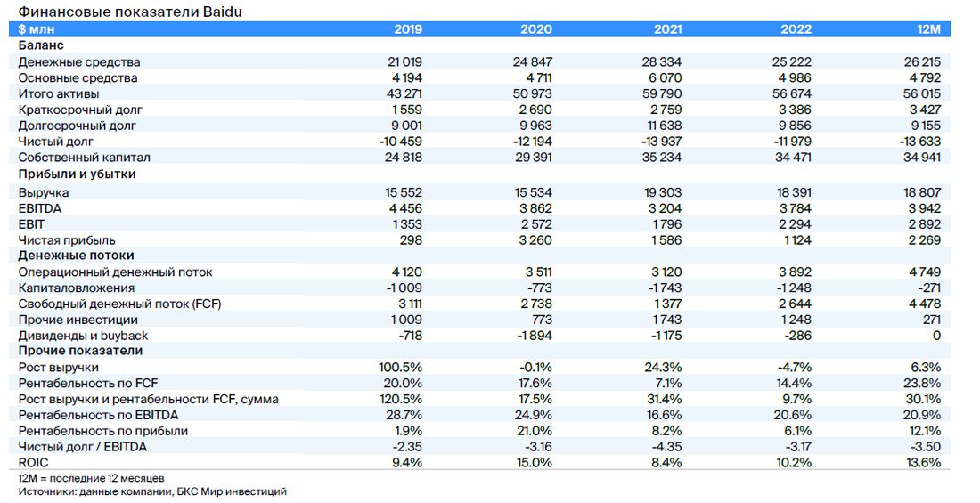Click the 2022 column header

(796, 28)
